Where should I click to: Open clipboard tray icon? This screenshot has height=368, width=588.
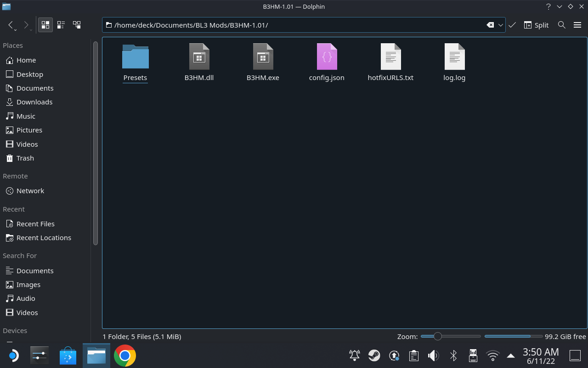414,356
